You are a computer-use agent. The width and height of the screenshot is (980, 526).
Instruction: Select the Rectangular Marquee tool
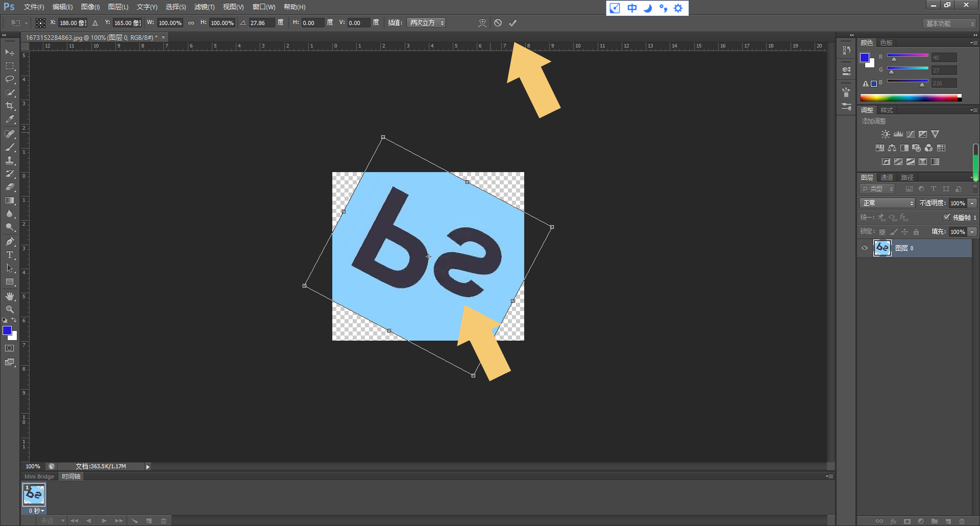tap(10, 66)
